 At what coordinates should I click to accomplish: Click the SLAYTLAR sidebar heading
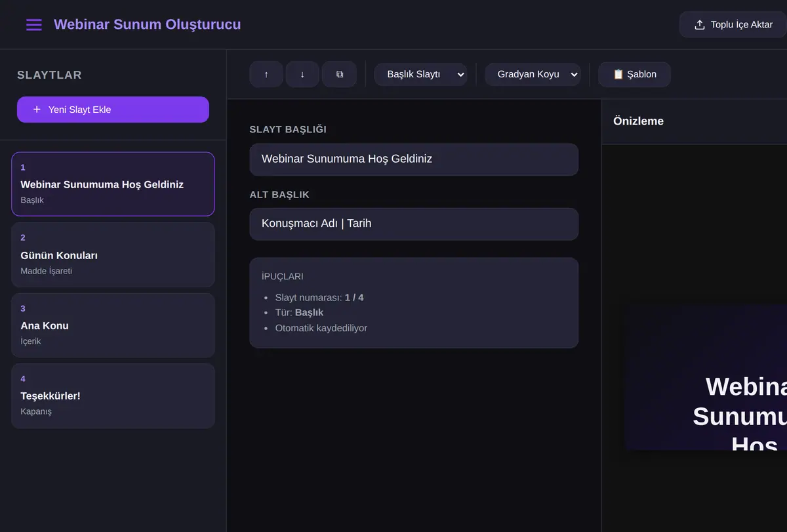tap(49, 75)
